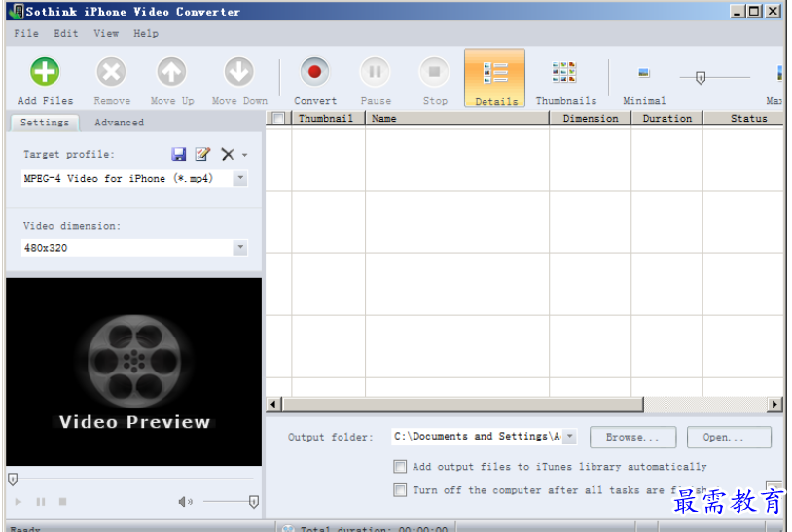This screenshot has width=792, height=532.
Task: Click the volume speaker icon
Action: pos(185,501)
